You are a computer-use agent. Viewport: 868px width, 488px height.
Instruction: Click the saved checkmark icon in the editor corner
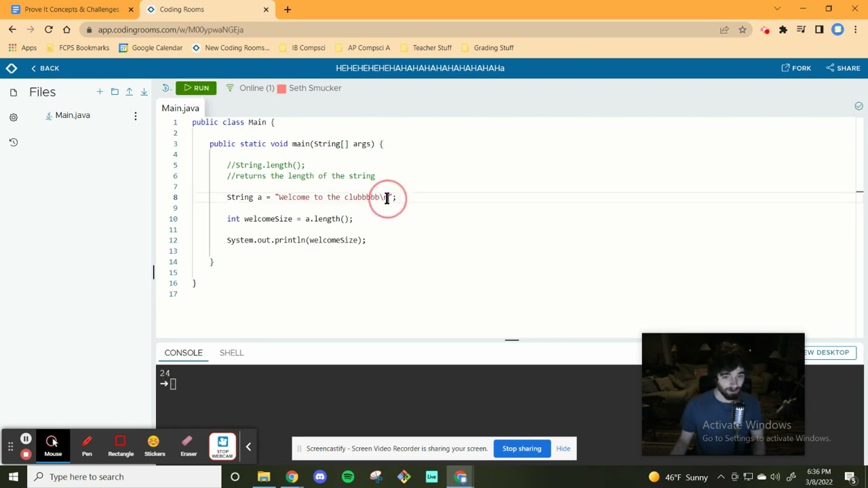pos(859,106)
